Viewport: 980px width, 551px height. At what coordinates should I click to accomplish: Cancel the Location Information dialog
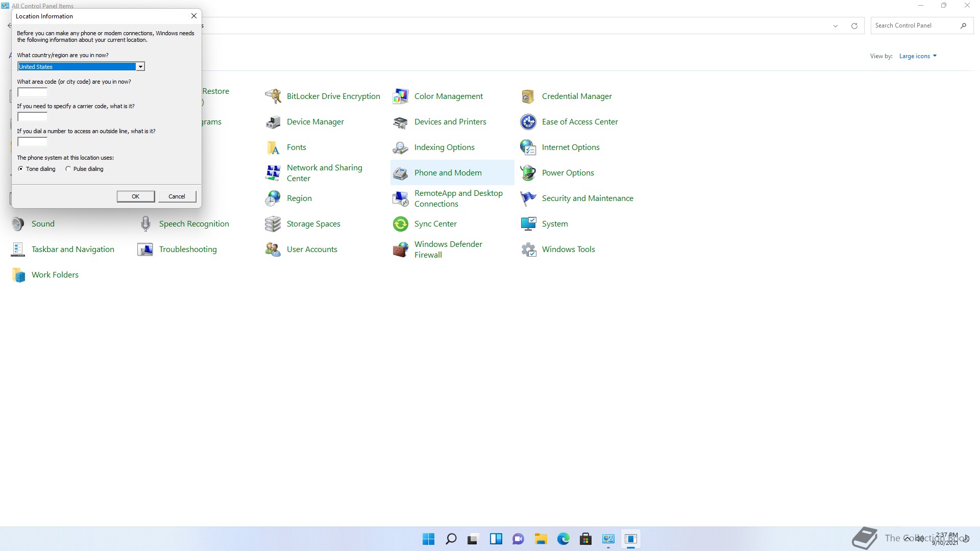pyautogui.click(x=177, y=196)
